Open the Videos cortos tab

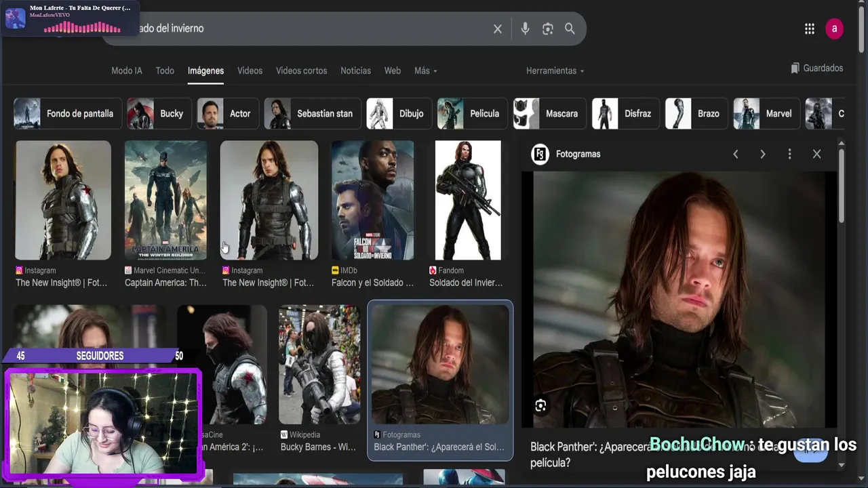301,70
